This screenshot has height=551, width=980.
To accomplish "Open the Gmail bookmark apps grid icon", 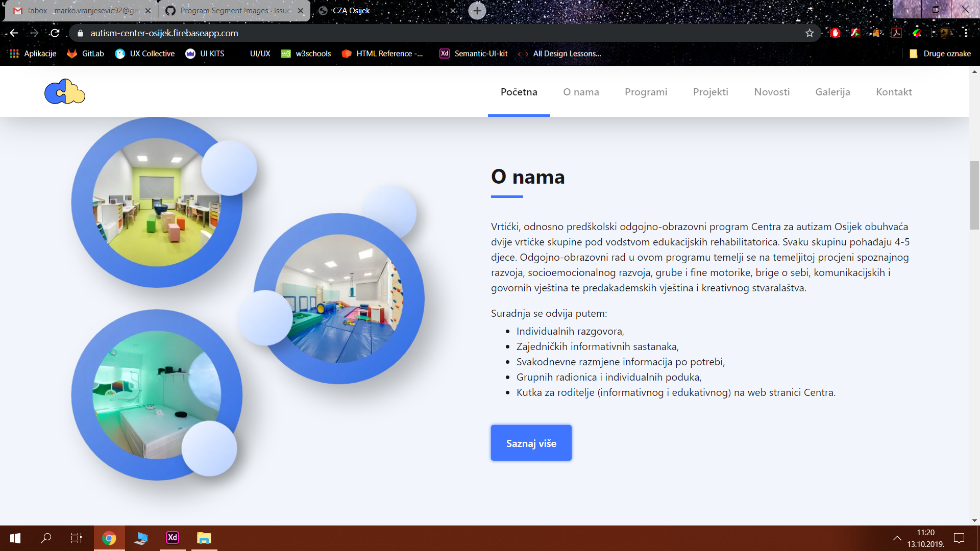I will pyautogui.click(x=14, y=54).
